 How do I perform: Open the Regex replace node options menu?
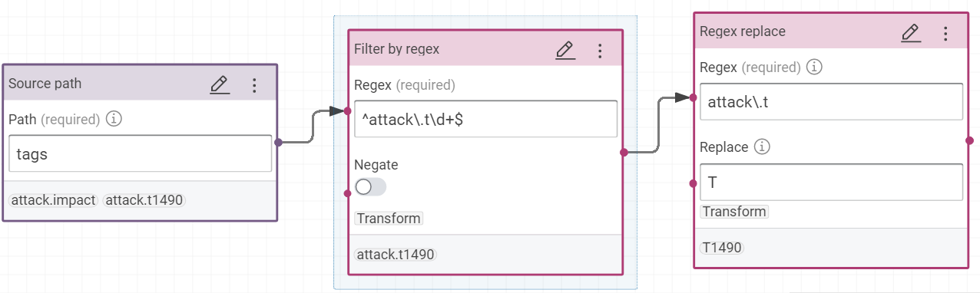click(x=946, y=33)
